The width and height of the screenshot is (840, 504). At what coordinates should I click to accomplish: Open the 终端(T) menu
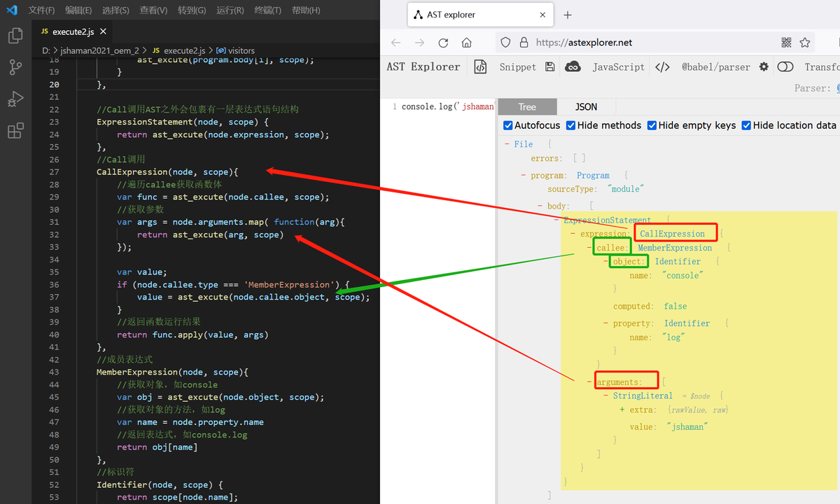click(267, 10)
